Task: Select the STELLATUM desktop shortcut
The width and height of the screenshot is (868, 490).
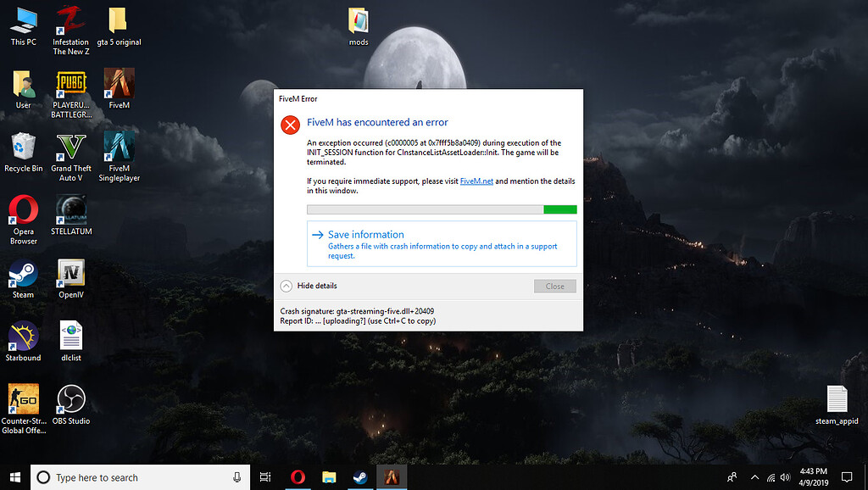Action: tap(71, 215)
